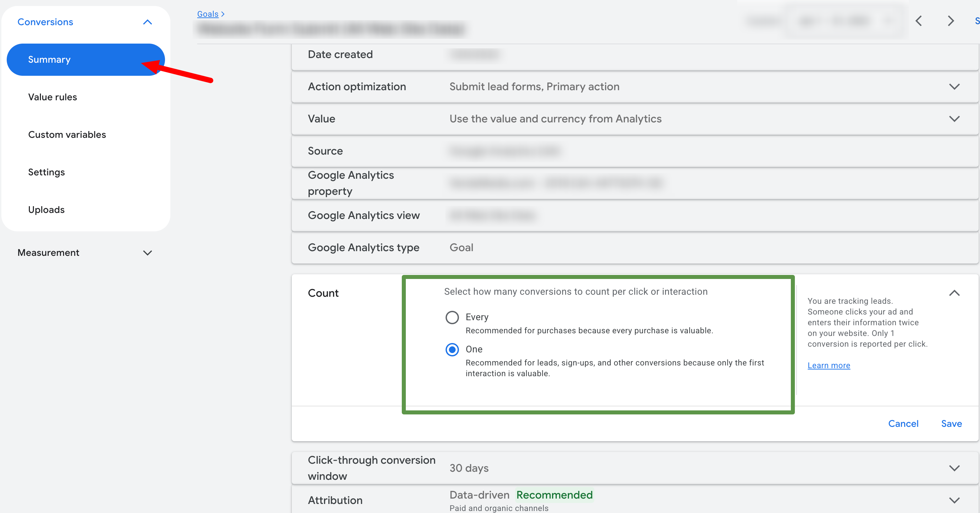Open the Uploads sidebar item
The image size is (980, 513).
46,210
